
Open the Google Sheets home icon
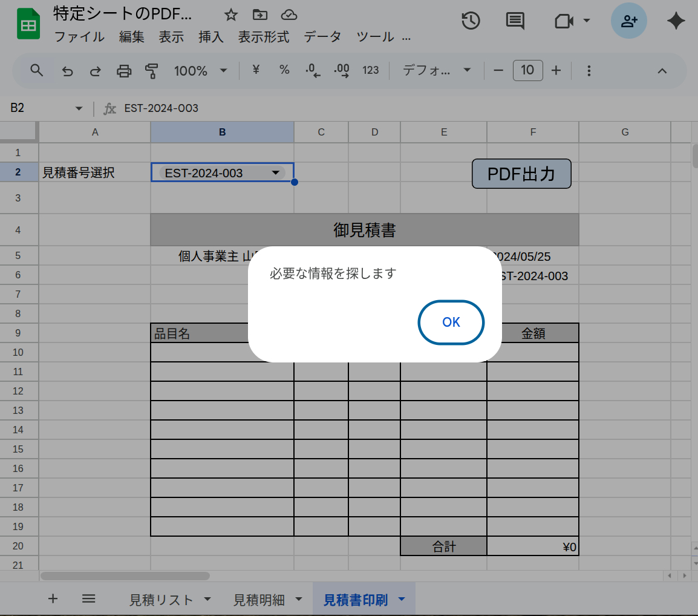point(28,24)
